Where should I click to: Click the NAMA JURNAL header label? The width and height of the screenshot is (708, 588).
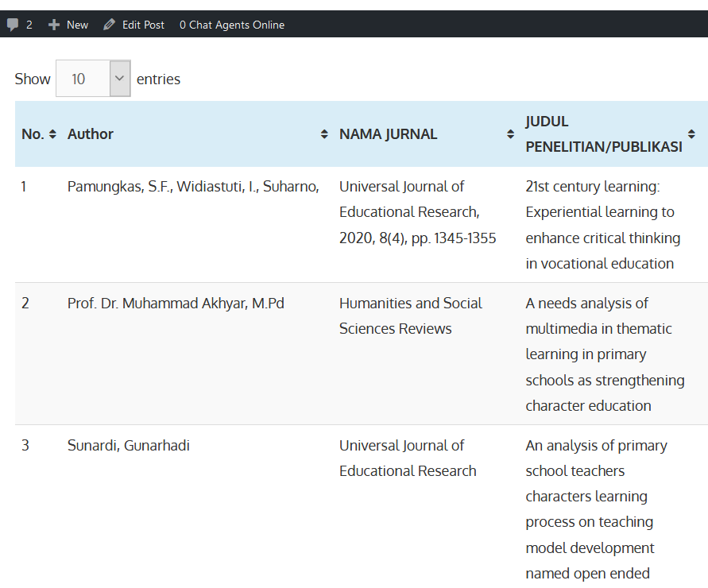(x=388, y=134)
